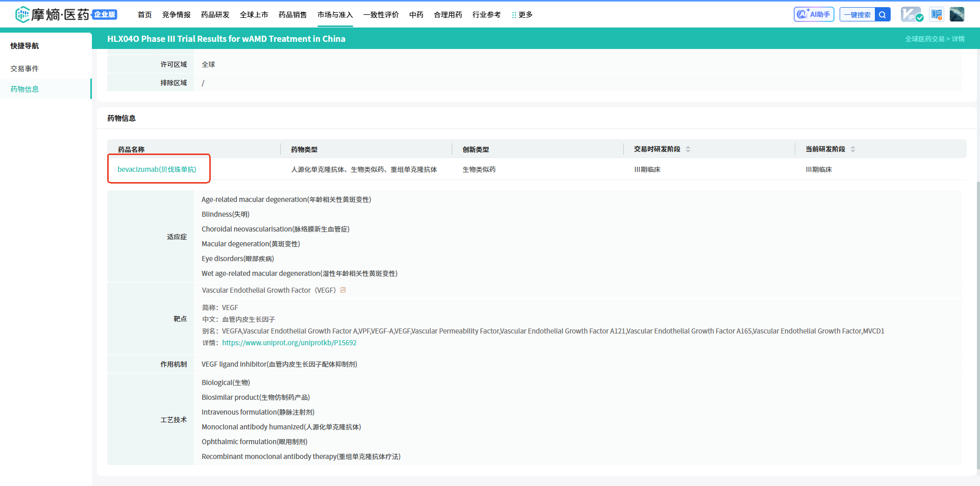This screenshot has width=980, height=486.
Task: Click the Choroidal neovascularisation indication text
Action: 275,229
